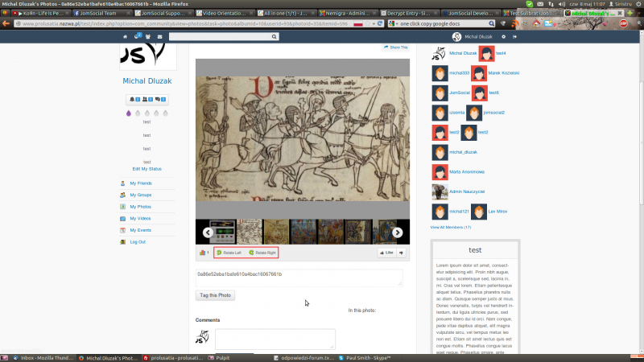Click Share This link
Image resolution: width=644 pixels, height=362 pixels.
point(396,47)
